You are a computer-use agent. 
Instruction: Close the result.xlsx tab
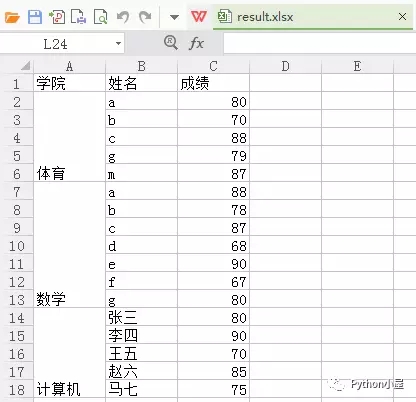point(402,16)
